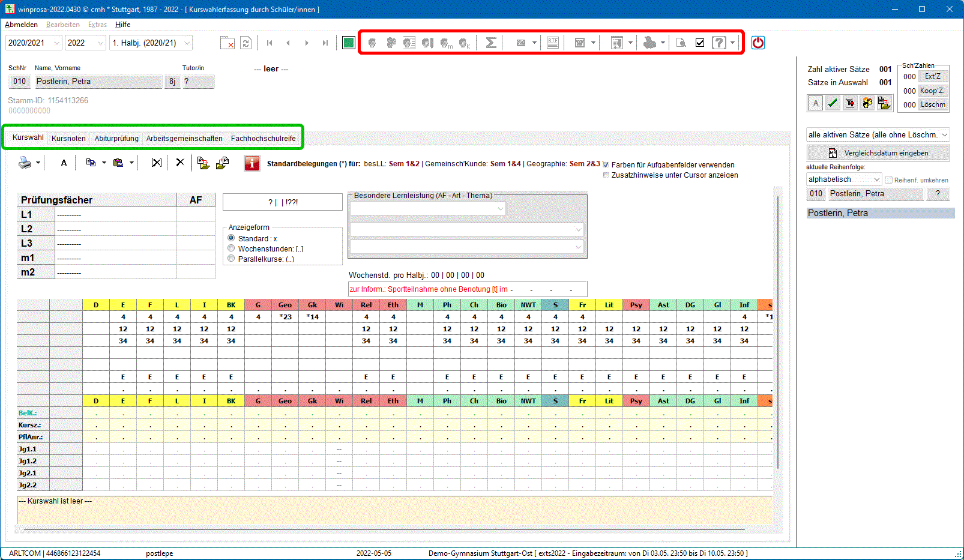
Task: Select the Parallelkurse radio button
Action: tap(231, 259)
